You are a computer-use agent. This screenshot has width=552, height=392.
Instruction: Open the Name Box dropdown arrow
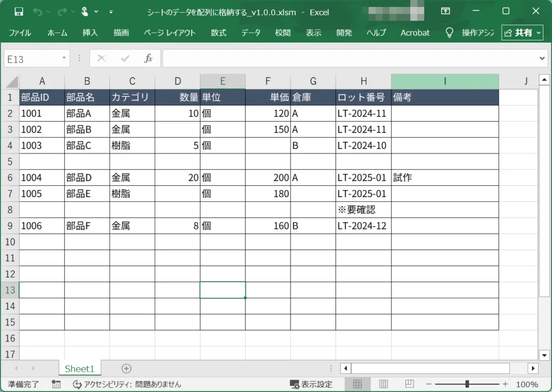coord(65,58)
